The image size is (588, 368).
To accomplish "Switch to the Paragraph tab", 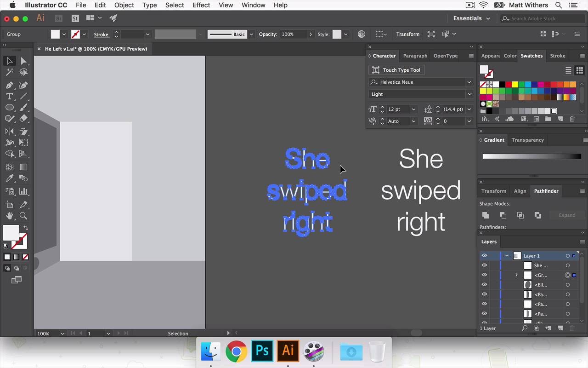I will tap(415, 56).
